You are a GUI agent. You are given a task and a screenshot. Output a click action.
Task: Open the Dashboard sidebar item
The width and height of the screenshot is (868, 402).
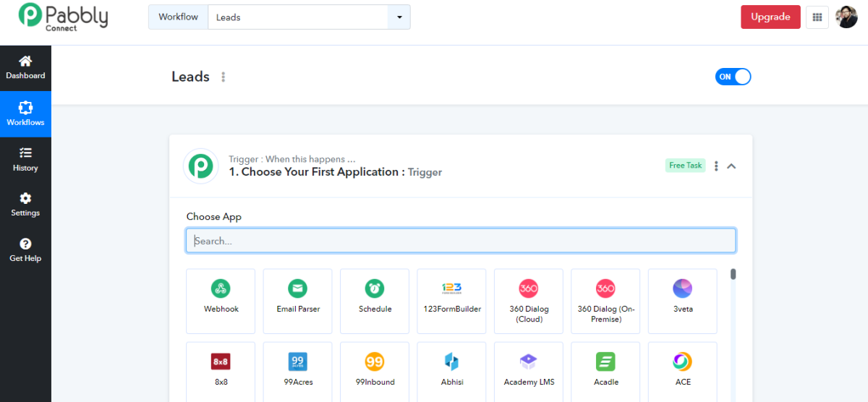coord(25,68)
